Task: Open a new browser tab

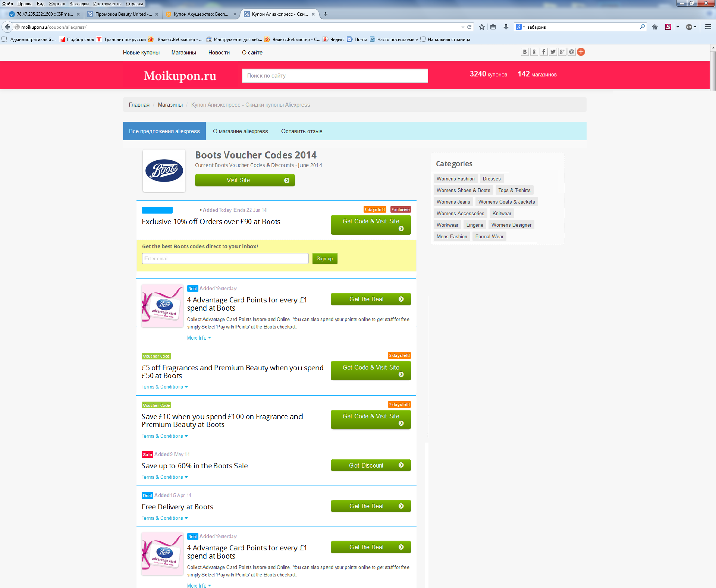Action: 326,14
